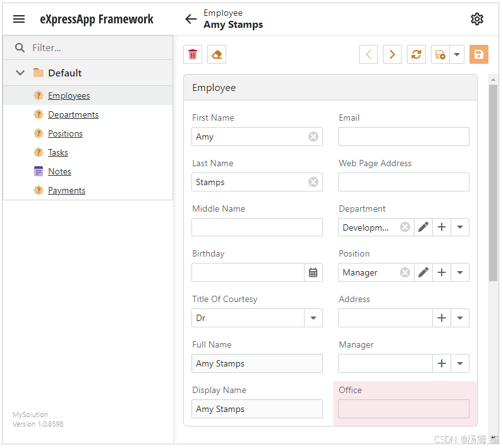Collapse the Default navigation group
The height and width of the screenshot is (448, 503).
(20, 73)
